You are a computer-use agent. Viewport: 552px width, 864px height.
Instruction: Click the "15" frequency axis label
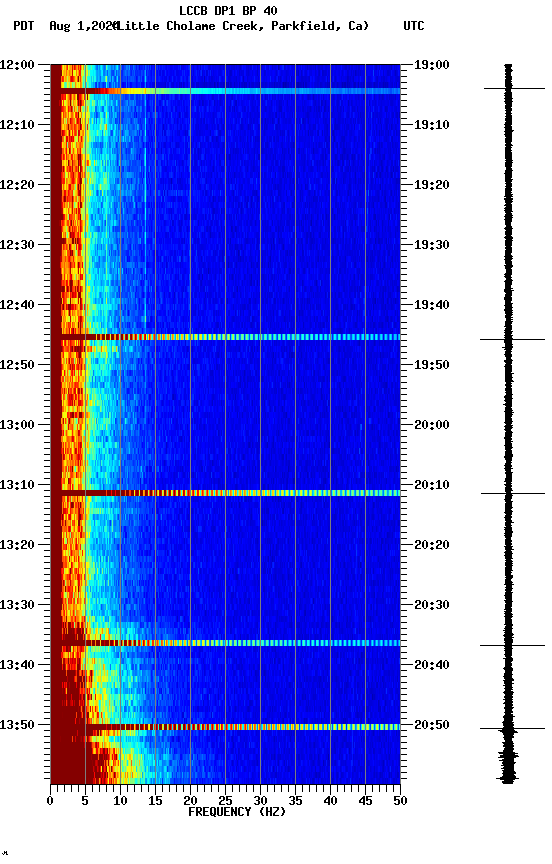pyautogui.click(x=155, y=801)
